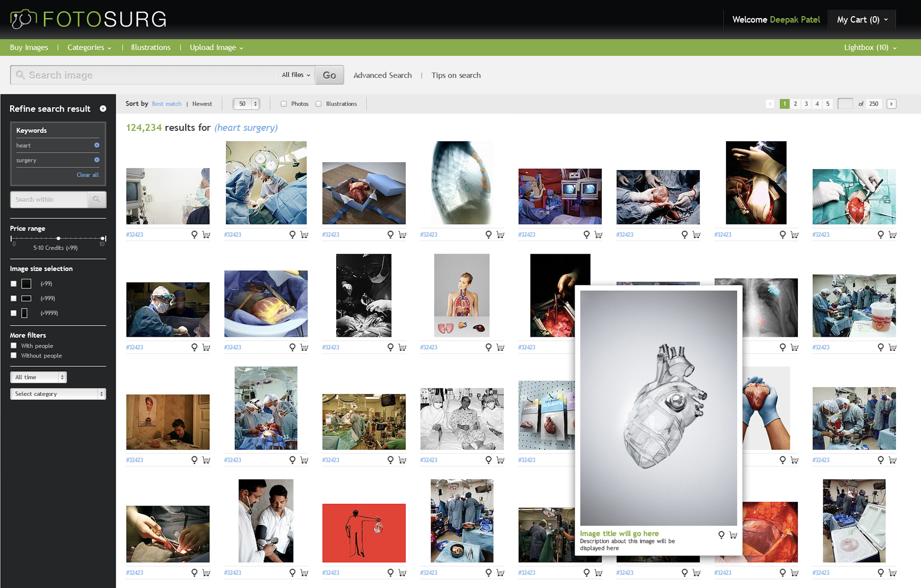
Task: Sort results by Best match
Action: [166, 104]
